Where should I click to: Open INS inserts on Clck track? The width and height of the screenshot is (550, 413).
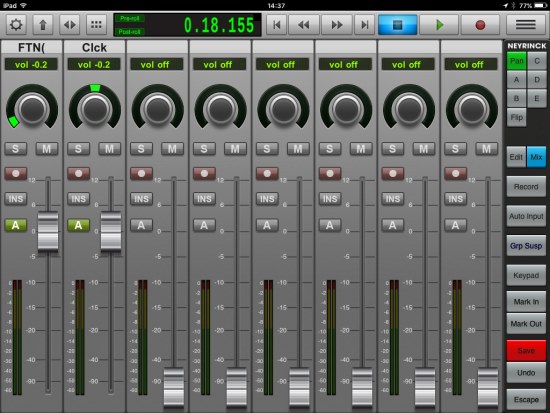pyautogui.click(x=78, y=199)
